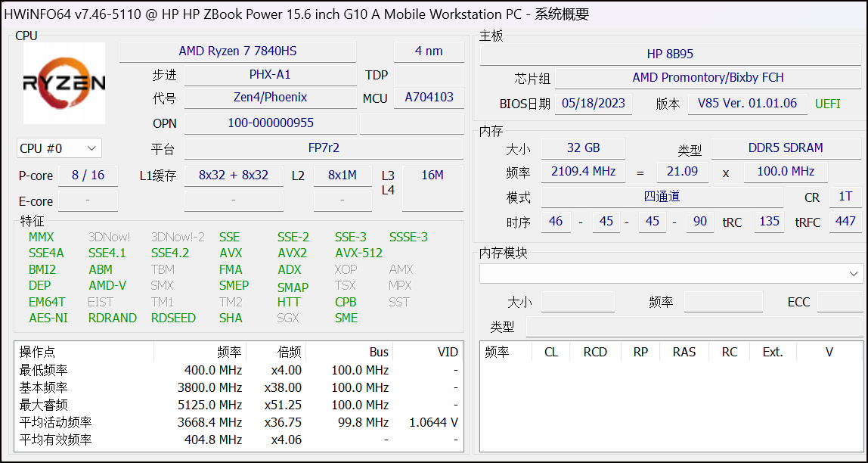Select the 最大睿频 row in frequency table

click(x=237, y=405)
